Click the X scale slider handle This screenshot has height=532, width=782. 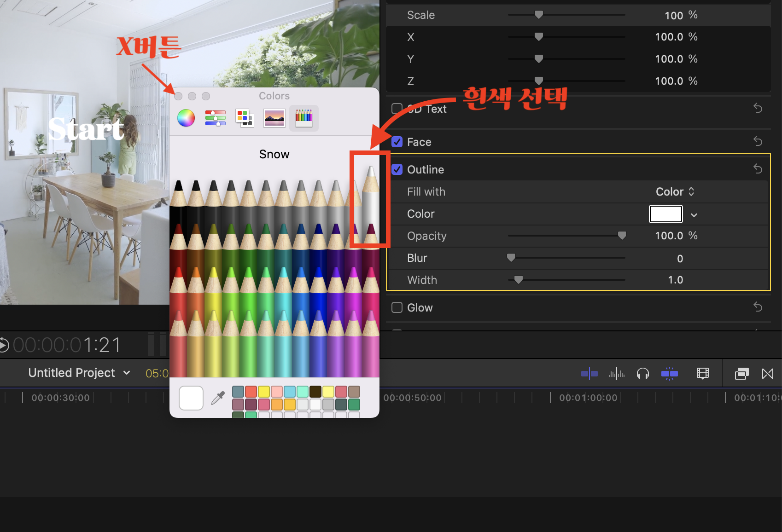pyautogui.click(x=538, y=37)
